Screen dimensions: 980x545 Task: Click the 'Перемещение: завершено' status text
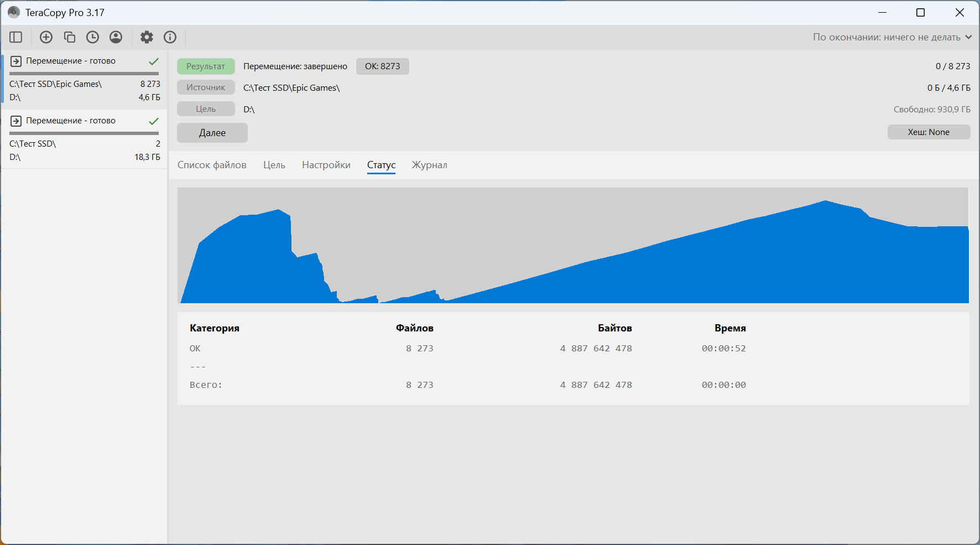[295, 66]
